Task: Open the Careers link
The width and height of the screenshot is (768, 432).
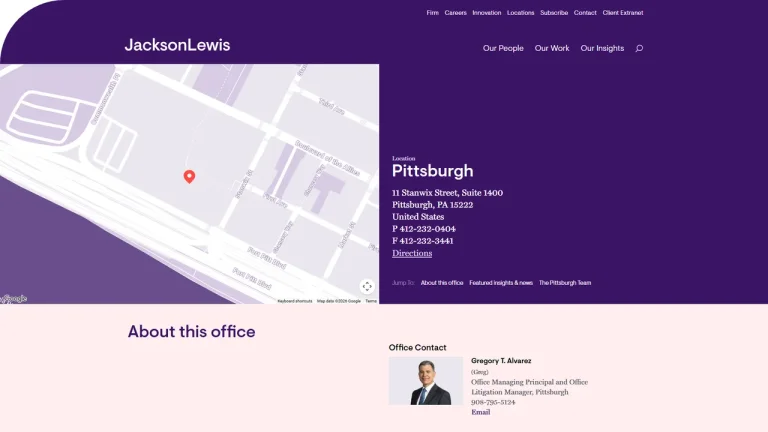Action: coord(456,13)
